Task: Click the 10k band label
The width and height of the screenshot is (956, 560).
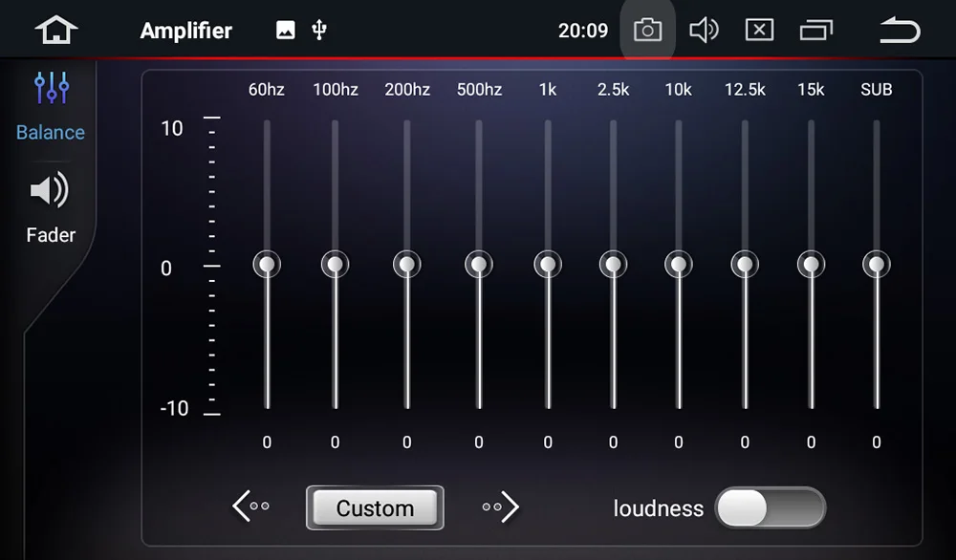Action: (x=678, y=90)
